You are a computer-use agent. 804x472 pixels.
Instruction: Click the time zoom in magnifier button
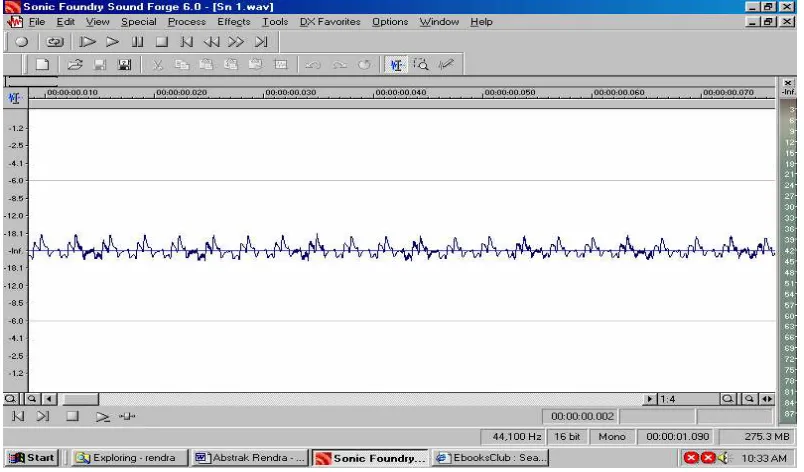pyautogui.click(x=727, y=399)
